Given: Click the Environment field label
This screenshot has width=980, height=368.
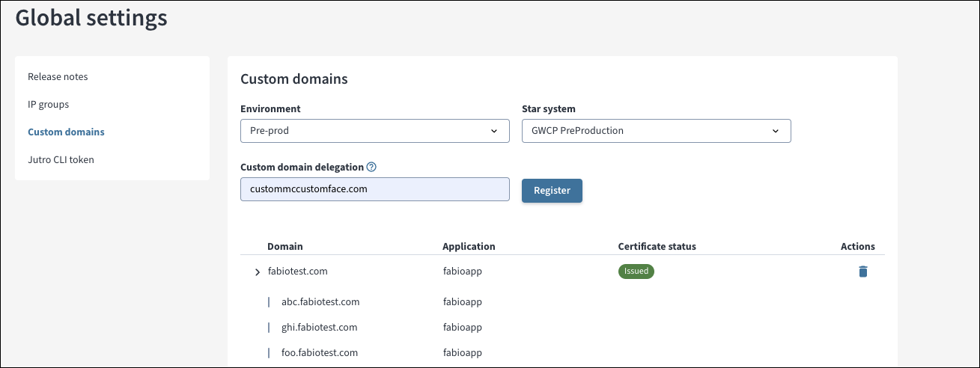Looking at the screenshot, I should coord(270,108).
